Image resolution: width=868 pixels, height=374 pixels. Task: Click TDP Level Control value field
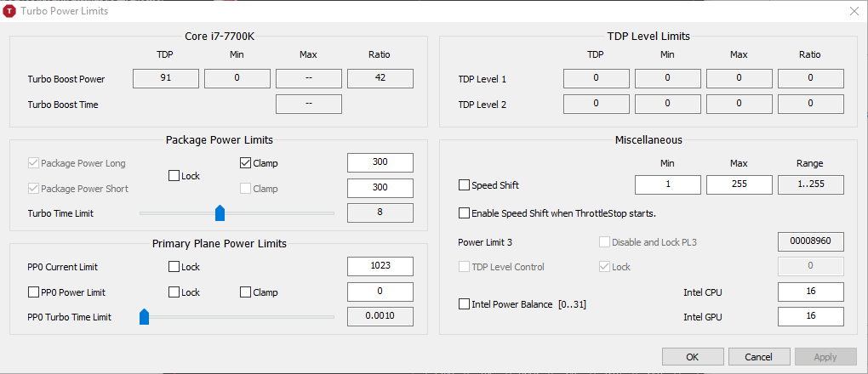tap(811, 266)
